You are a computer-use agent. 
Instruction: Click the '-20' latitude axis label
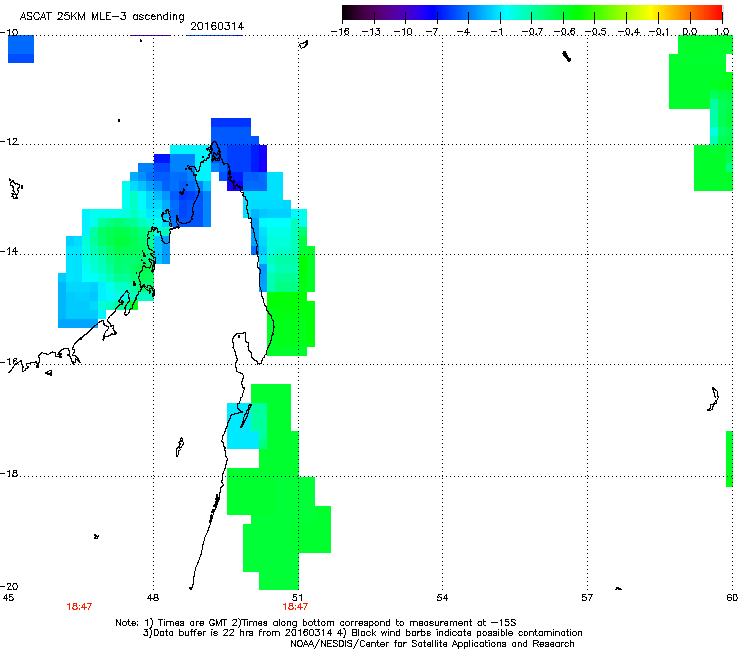click(x=9, y=587)
